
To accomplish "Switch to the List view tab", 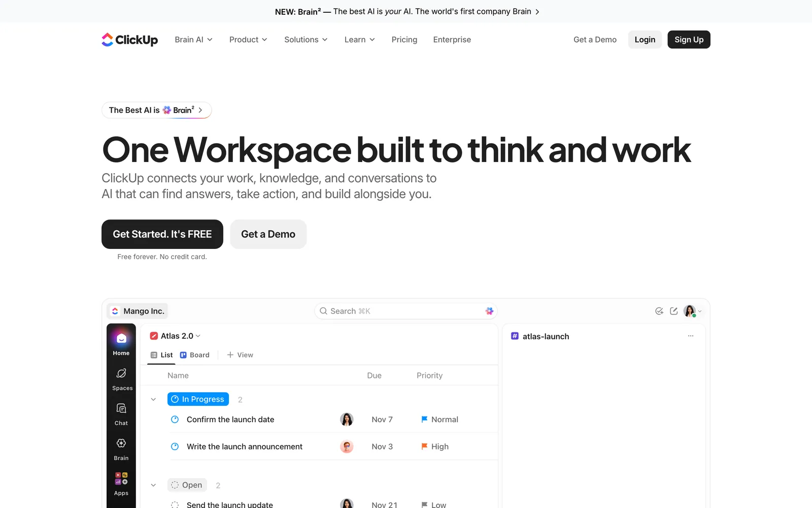I will pyautogui.click(x=161, y=355).
